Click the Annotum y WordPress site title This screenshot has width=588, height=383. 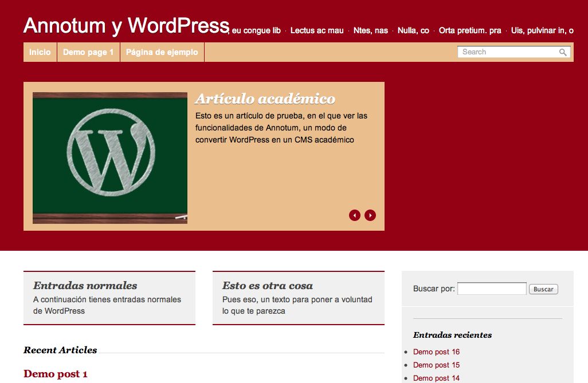point(127,26)
